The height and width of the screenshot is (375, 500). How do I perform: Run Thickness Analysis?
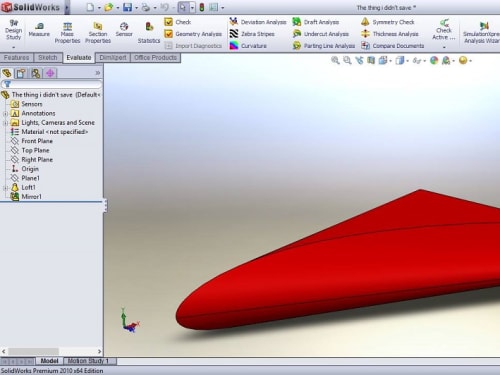point(390,34)
